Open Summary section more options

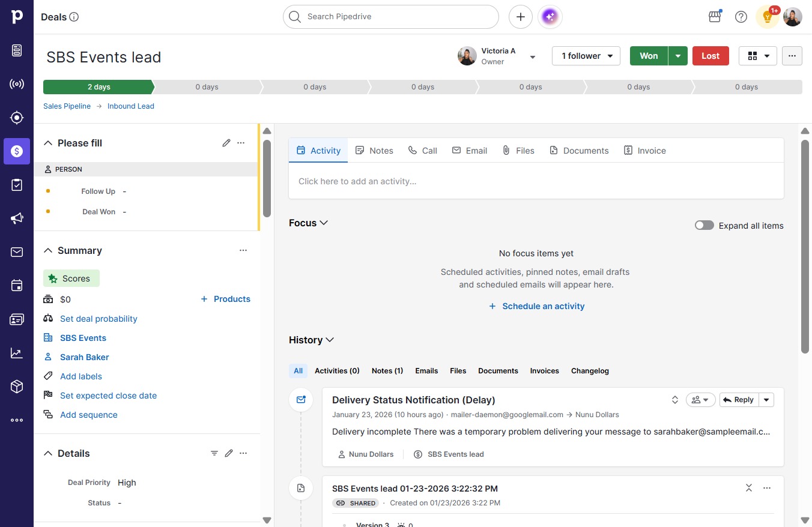pos(243,250)
